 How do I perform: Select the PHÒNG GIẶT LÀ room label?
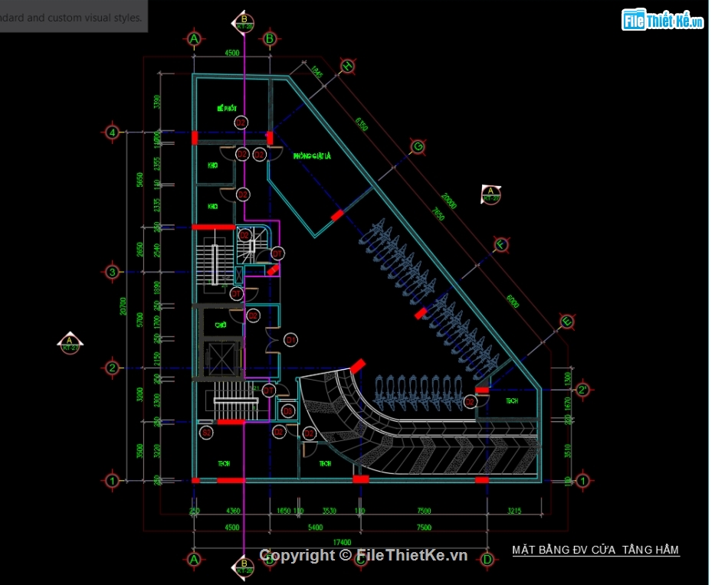coord(312,156)
